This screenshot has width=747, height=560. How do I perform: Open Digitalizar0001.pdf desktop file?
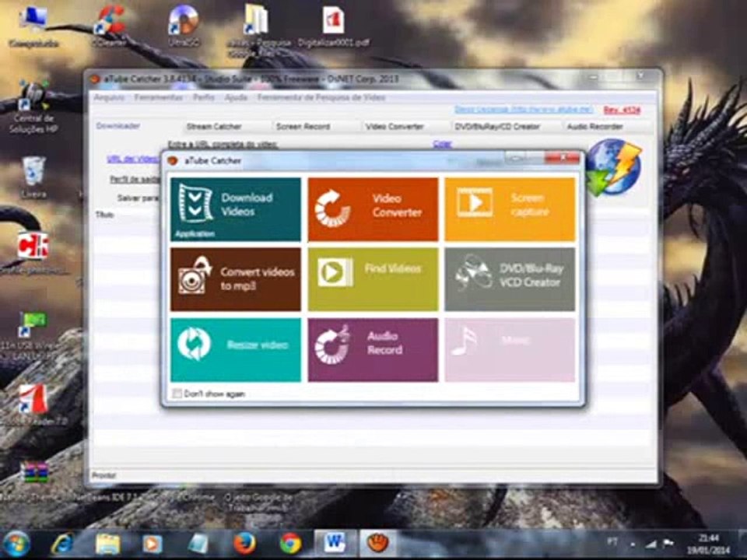[x=333, y=26]
